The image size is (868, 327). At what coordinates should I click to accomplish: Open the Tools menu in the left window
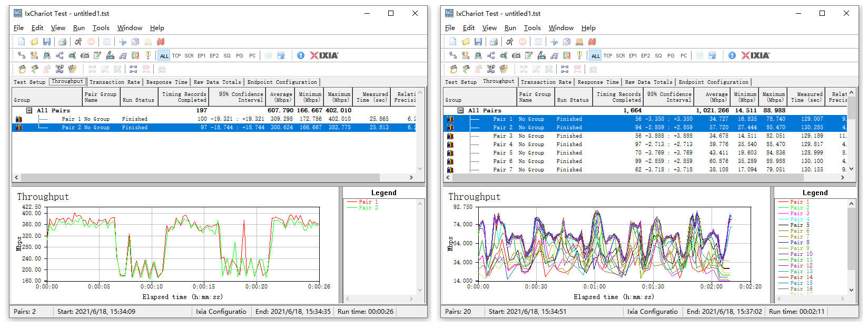click(x=101, y=28)
